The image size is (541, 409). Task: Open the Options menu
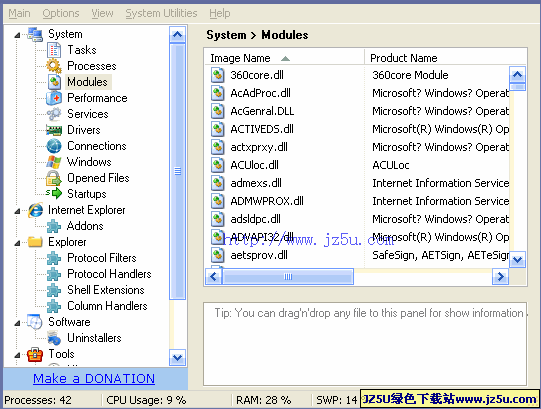point(61,13)
